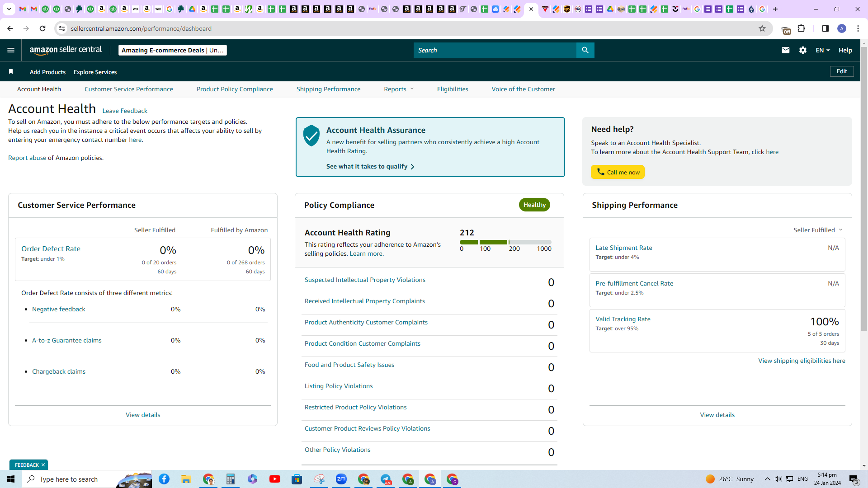Viewport: 868px width, 488px height.
Task: Open the Late Shipment Rate link
Action: (x=624, y=248)
